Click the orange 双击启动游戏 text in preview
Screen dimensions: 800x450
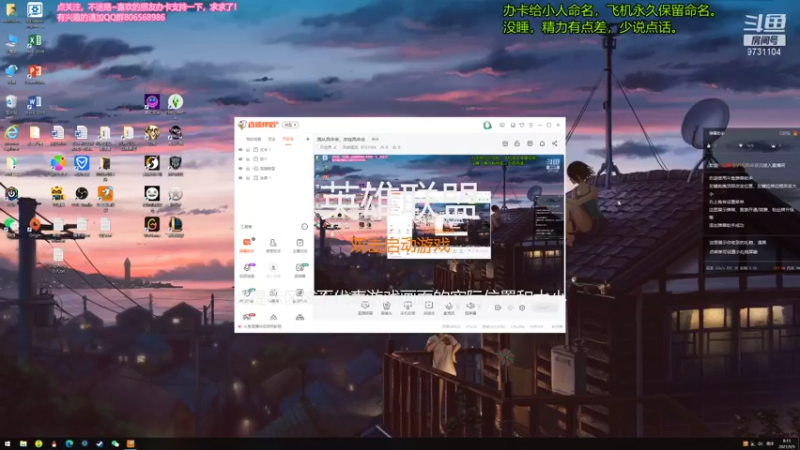pos(400,245)
